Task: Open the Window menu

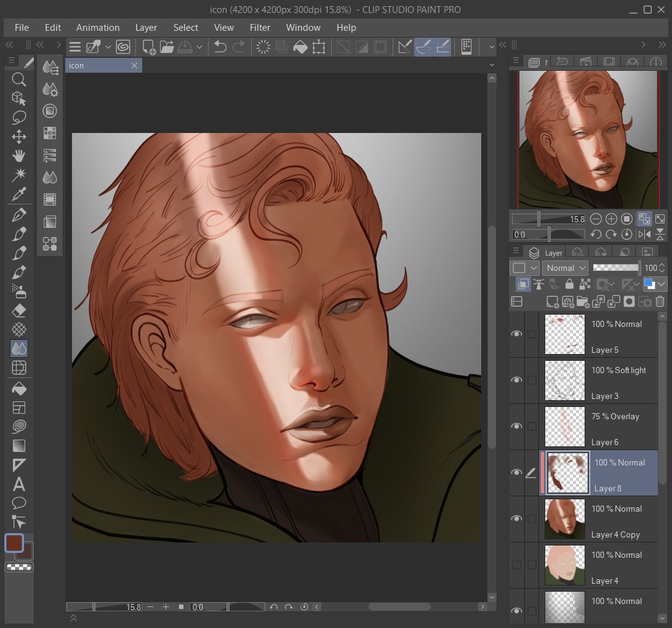Action: [303, 28]
